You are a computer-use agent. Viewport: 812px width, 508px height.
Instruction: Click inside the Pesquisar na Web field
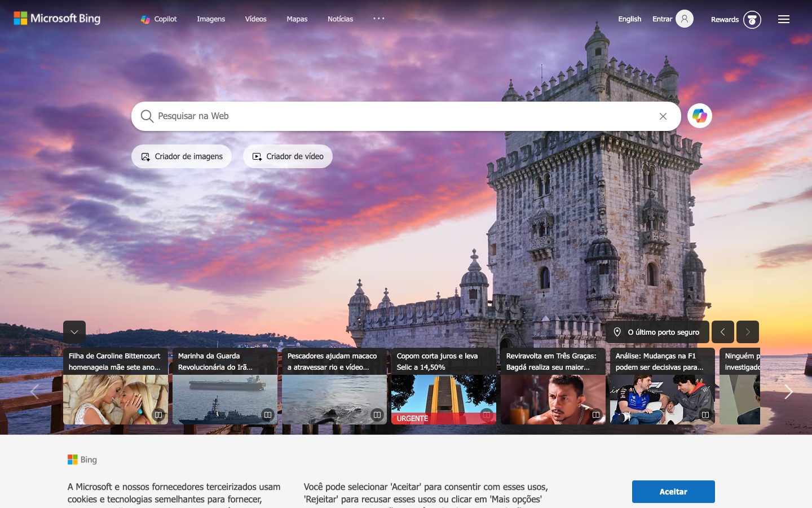coord(395,116)
